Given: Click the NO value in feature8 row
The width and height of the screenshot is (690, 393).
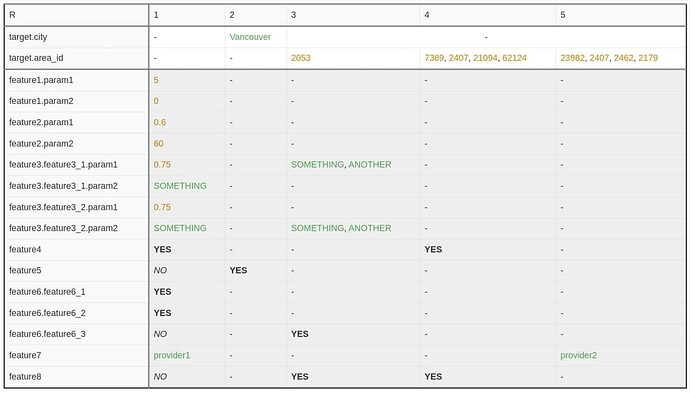Looking at the screenshot, I should coord(160,377).
